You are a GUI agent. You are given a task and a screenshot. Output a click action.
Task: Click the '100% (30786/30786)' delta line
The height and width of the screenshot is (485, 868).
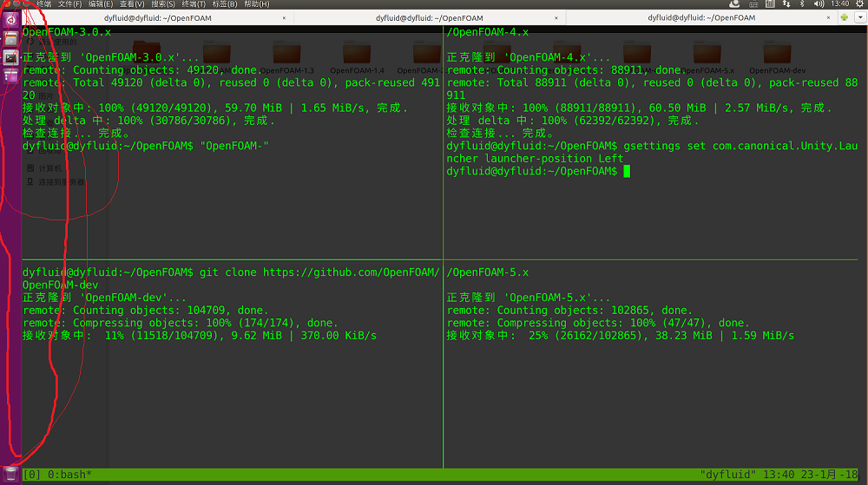(x=149, y=121)
